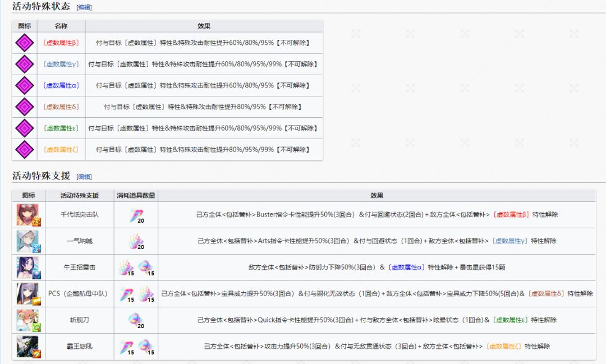
Task: Click the rainbow shard item icon in PCS row
Action: [126, 294]
